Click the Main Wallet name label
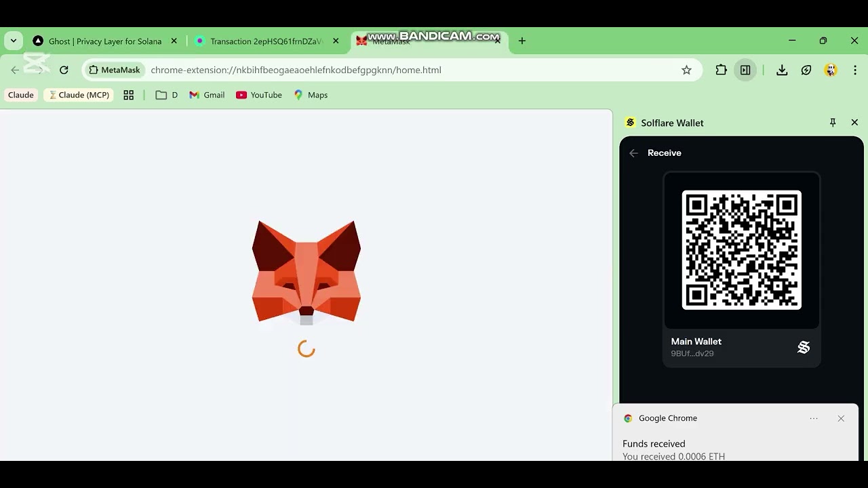This screenshot has width=868, height=488. (x=696, y=342)
